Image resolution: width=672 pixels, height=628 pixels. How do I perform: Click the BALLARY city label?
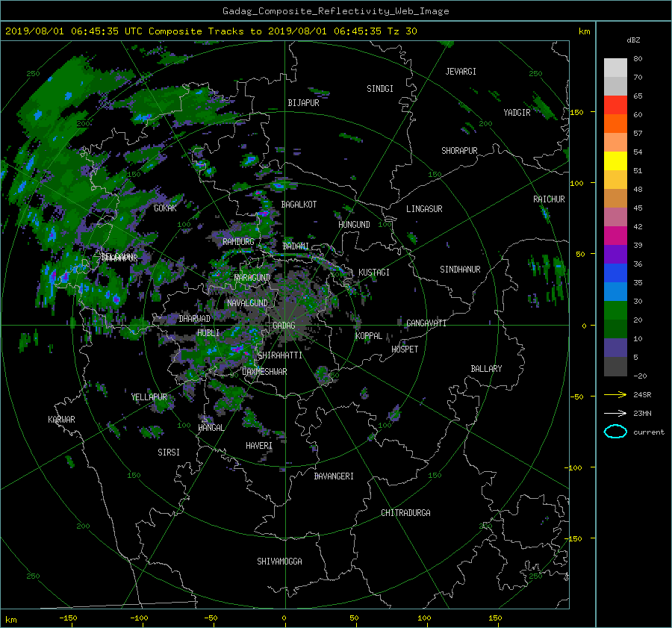click(486, 369)
